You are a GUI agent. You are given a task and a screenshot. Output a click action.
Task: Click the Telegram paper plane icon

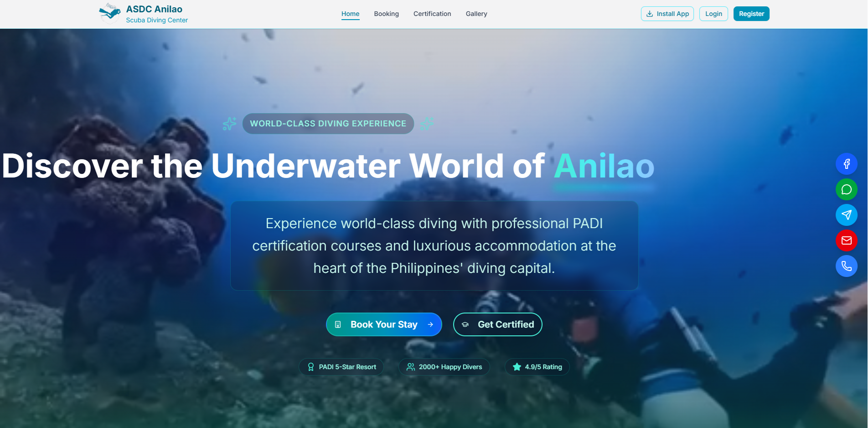tap(847, 215)
